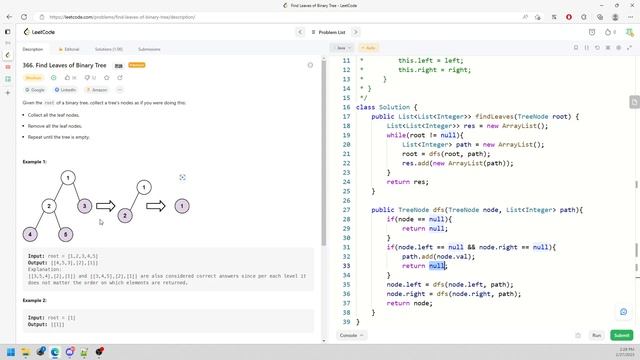Click the Example 1 tree diagram
Image resolution: width=640 pixels, height=360 pixels.
click(x=106, y=206)
